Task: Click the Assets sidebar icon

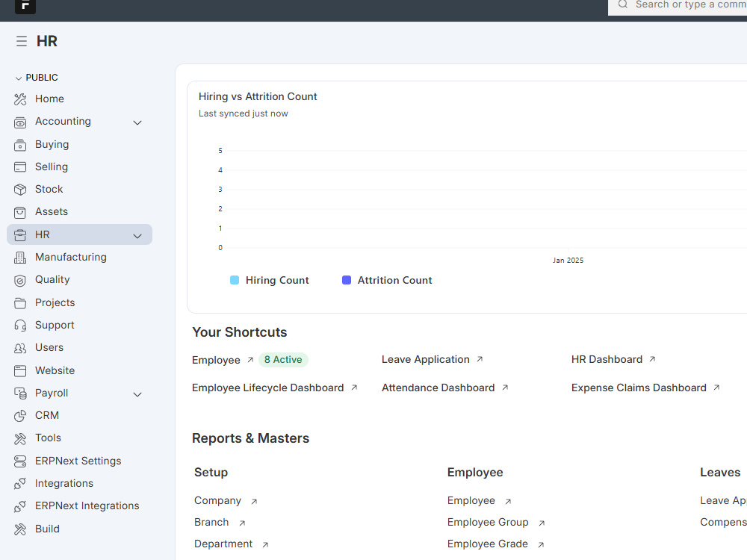Action: [x=20, y=212]
